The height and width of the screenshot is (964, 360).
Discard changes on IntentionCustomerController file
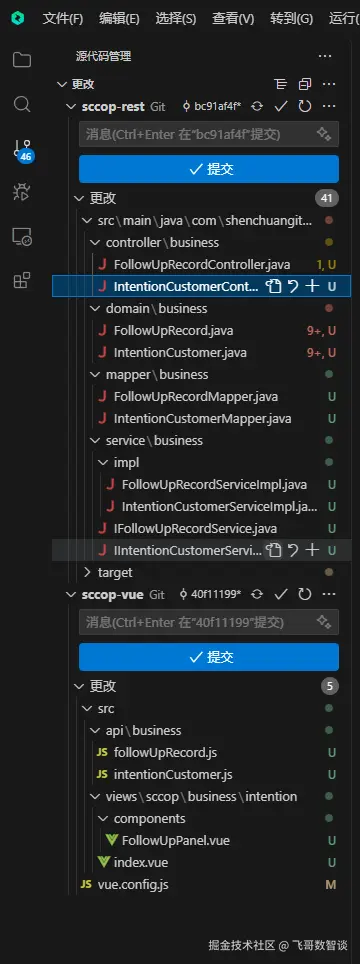point(294,286)
